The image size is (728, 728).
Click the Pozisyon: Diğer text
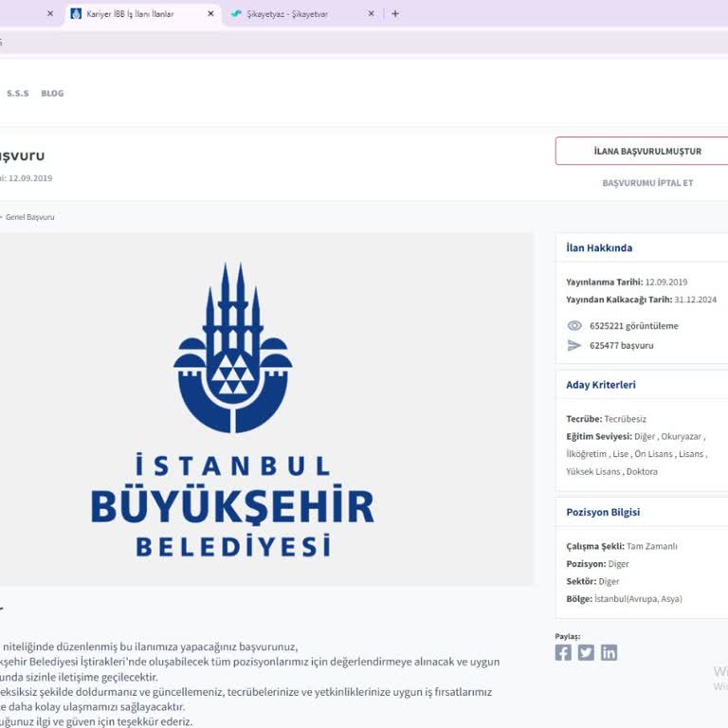[597, 564]
